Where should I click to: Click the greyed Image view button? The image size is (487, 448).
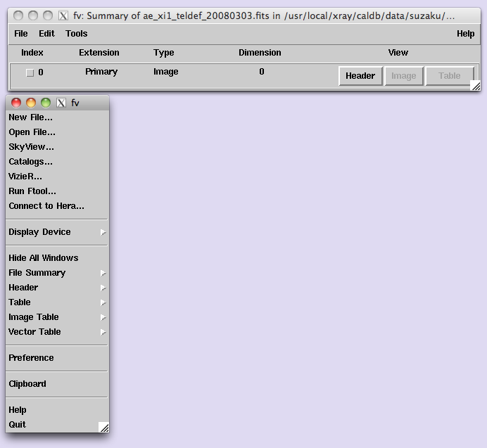(404, 76)
